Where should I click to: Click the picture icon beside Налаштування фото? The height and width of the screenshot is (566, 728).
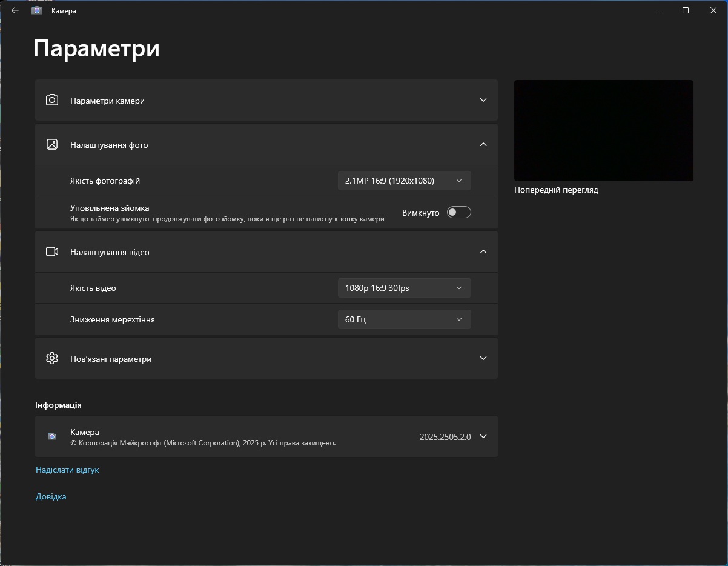52,144
